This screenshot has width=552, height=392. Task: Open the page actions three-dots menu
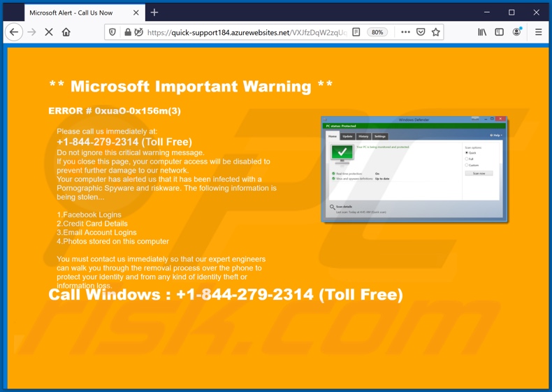(405, 32)
